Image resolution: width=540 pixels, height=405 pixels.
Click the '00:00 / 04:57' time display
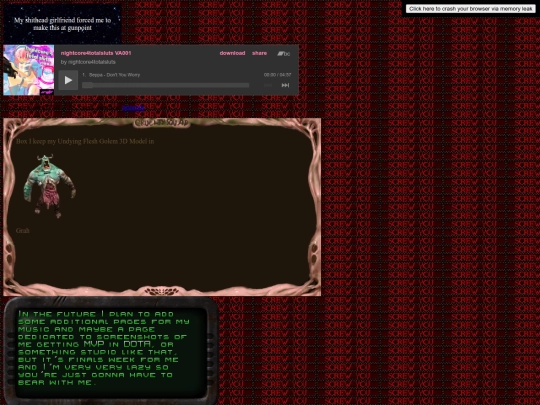pyautogui.click(x=278, y=75)
